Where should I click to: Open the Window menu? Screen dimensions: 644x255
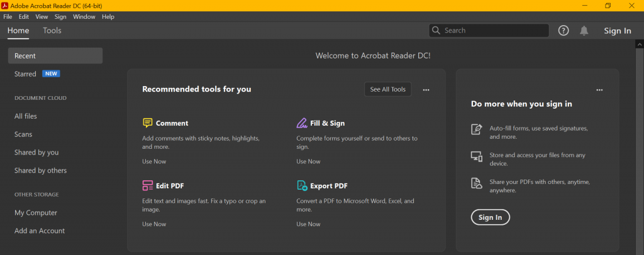pos(84,17)
